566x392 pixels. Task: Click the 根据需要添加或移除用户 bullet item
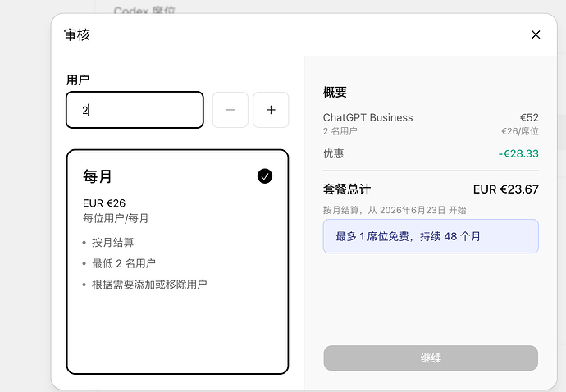point(149,285)
